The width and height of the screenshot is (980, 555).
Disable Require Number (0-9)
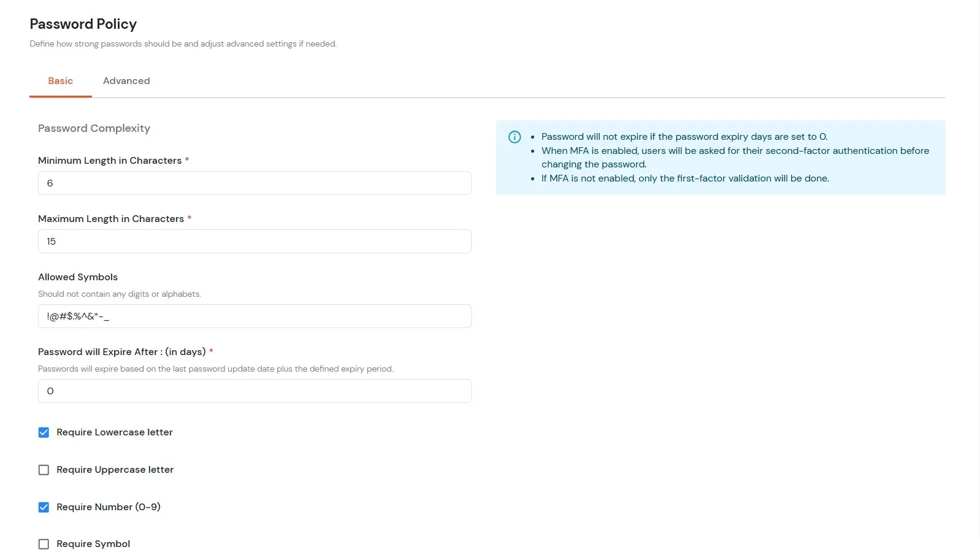coord(44,507)
